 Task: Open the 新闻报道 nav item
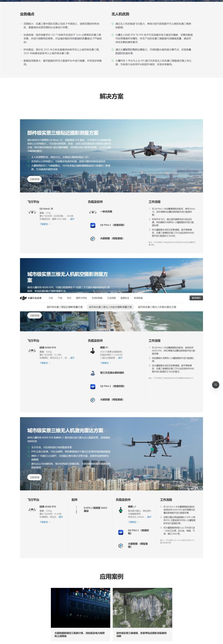[x=138, y=298]
